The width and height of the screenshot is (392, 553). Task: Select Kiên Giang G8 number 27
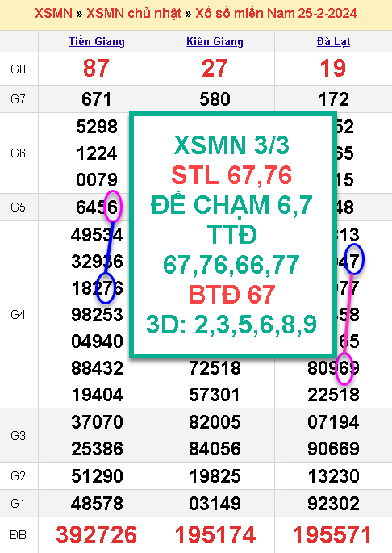click(x=215, y=68)
